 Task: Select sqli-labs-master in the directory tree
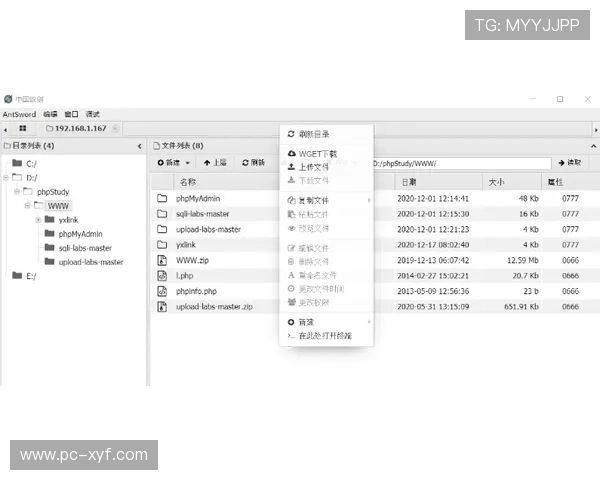click(85, 248)
